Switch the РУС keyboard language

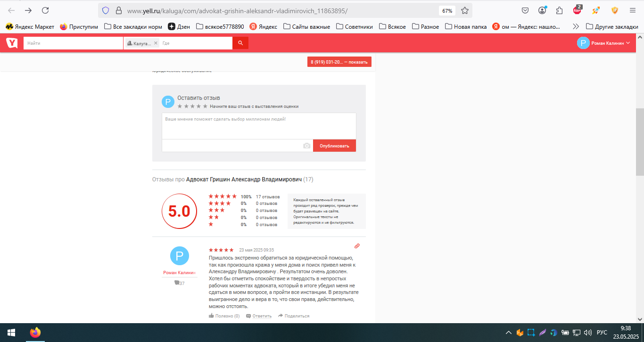[x=602, y=333]
